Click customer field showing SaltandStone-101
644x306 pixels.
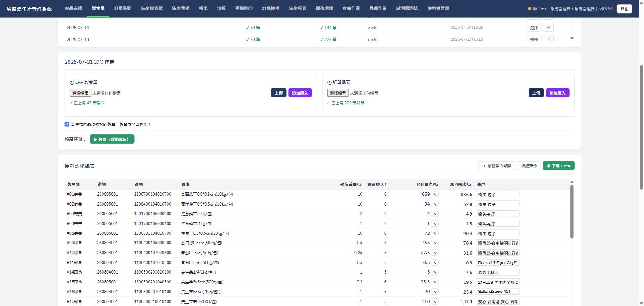click(498, 292)
